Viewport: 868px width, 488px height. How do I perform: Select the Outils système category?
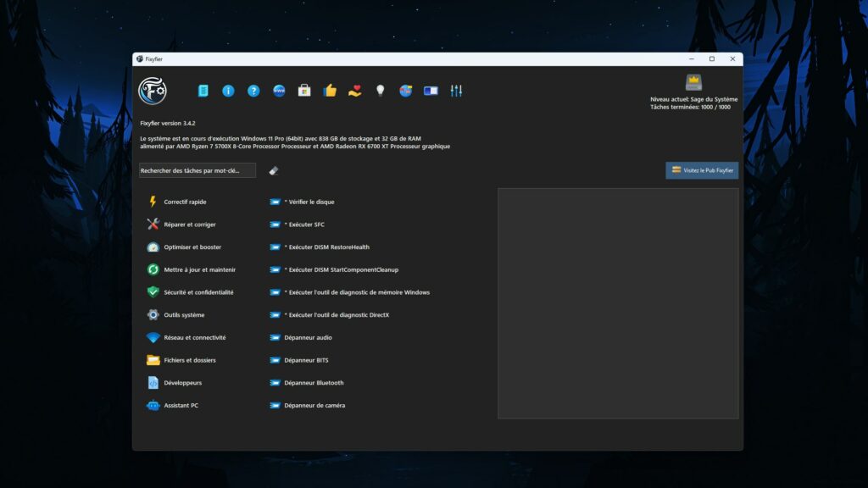click(176, 315)
